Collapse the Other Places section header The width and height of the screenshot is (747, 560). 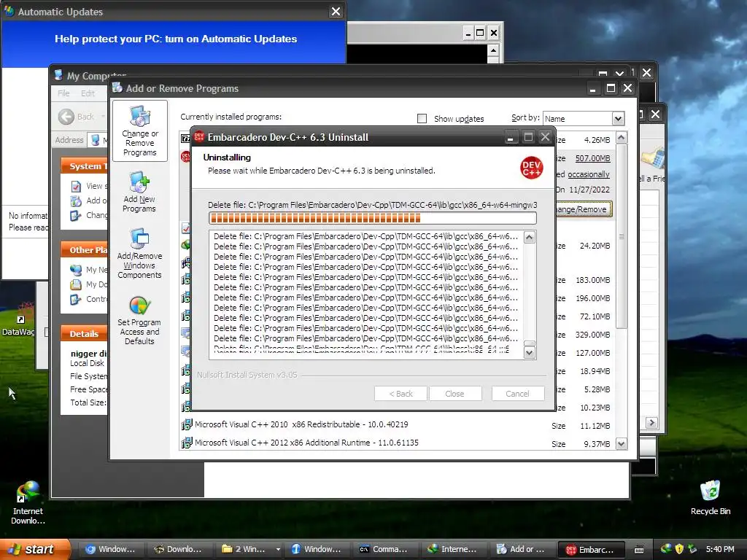click(x=85, y=249)
